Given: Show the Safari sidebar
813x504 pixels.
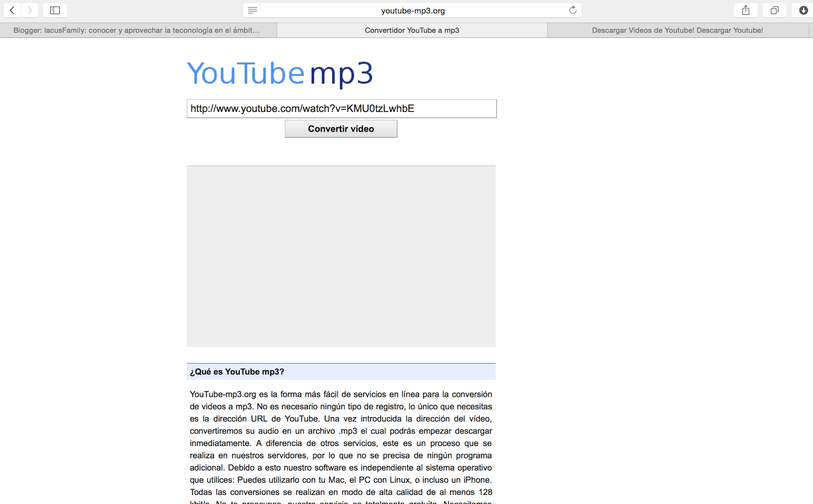Looking at the screenshot, I should coord(55,10).
